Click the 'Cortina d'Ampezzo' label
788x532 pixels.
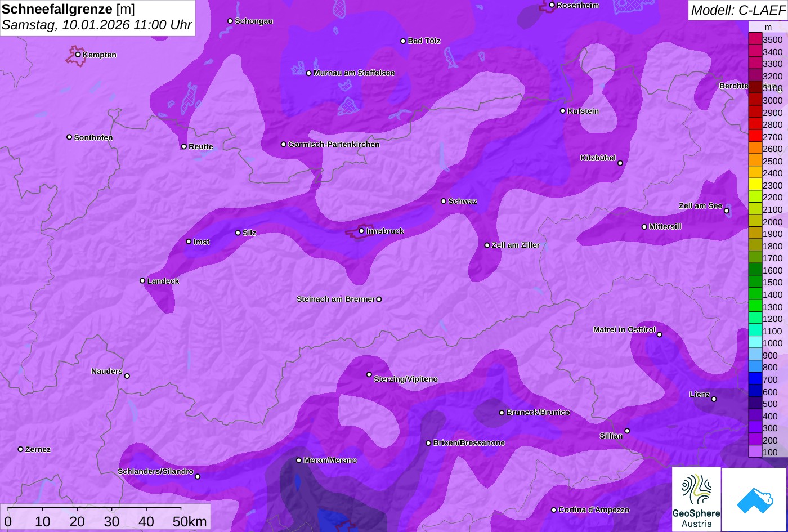coord(594,509)
